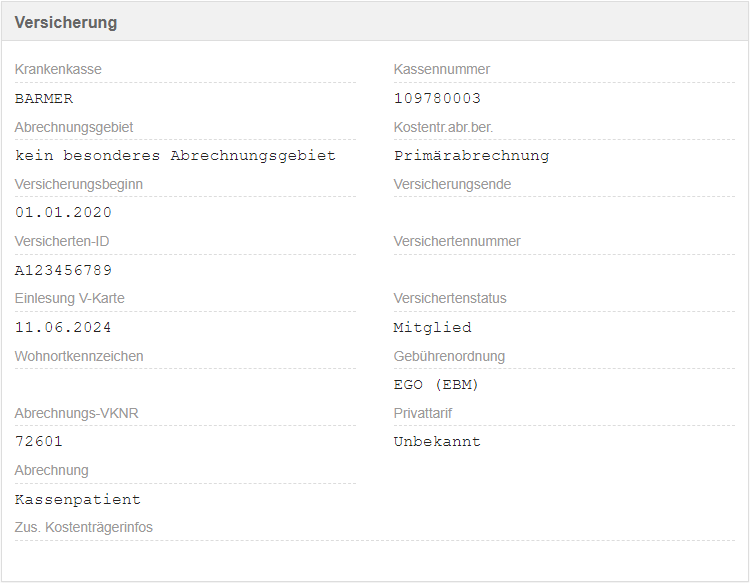Select the Kassenpatient value
The width and height of the screenshot is (750, 583).
tap(78, 499)
